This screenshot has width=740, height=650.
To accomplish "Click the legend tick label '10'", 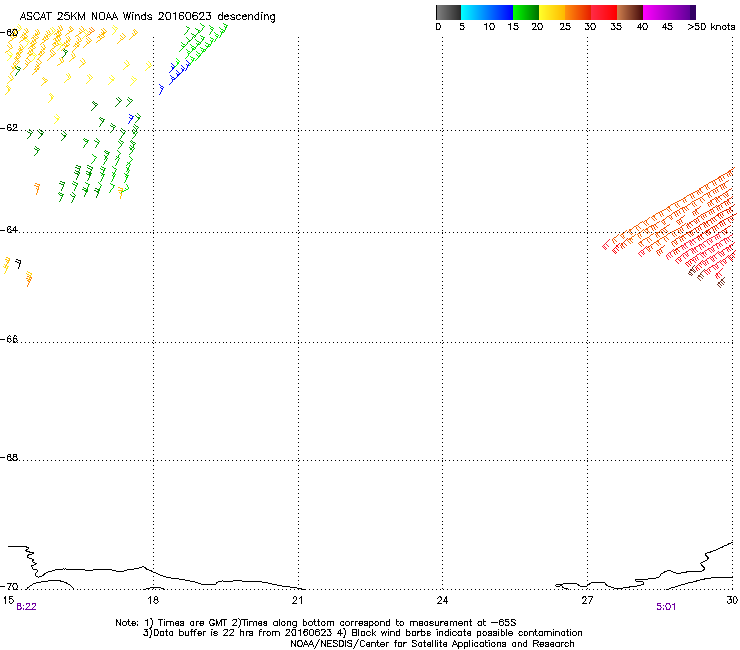I will pyautogui.click(x=489, y=27).
